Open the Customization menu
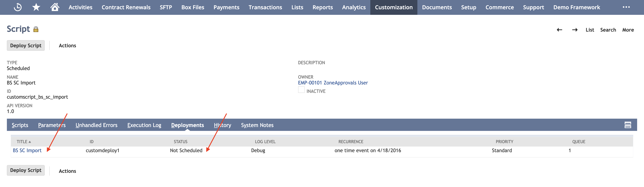 (x=394, y=7)
